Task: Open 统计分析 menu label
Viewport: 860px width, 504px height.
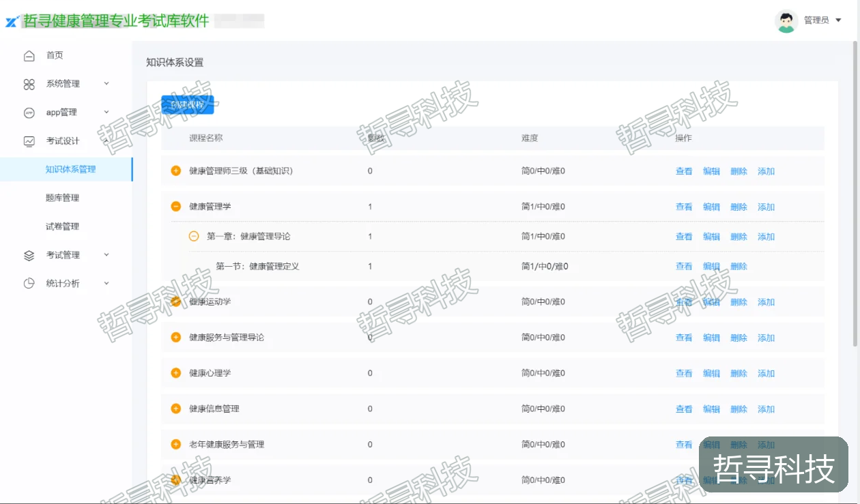Action: 63,284
